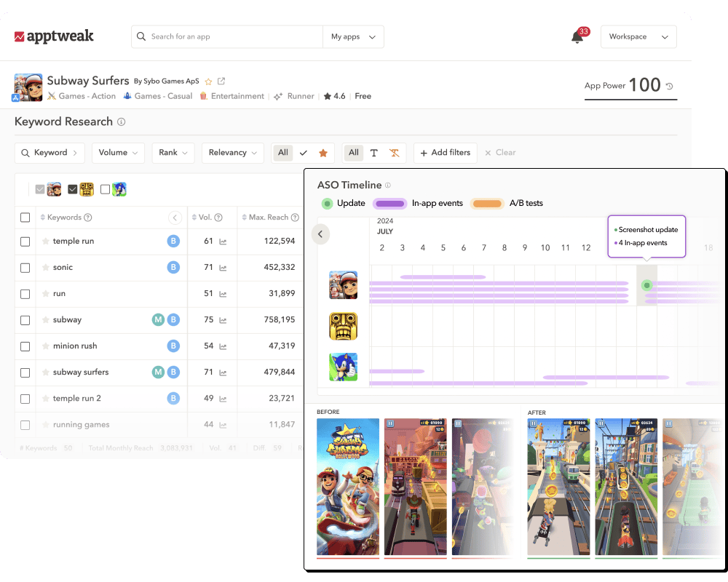Open the My apps menu
Image resolution: width=728 pixels, height=582 pixels.
click(353, 36)
